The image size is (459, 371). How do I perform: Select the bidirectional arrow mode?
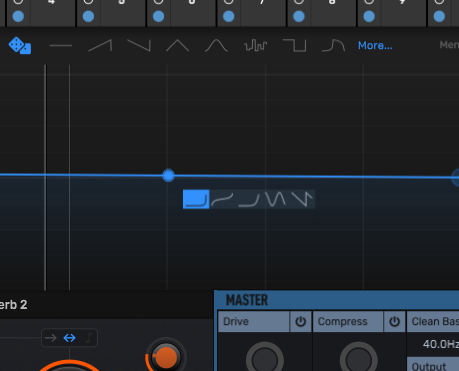point(69,338)
